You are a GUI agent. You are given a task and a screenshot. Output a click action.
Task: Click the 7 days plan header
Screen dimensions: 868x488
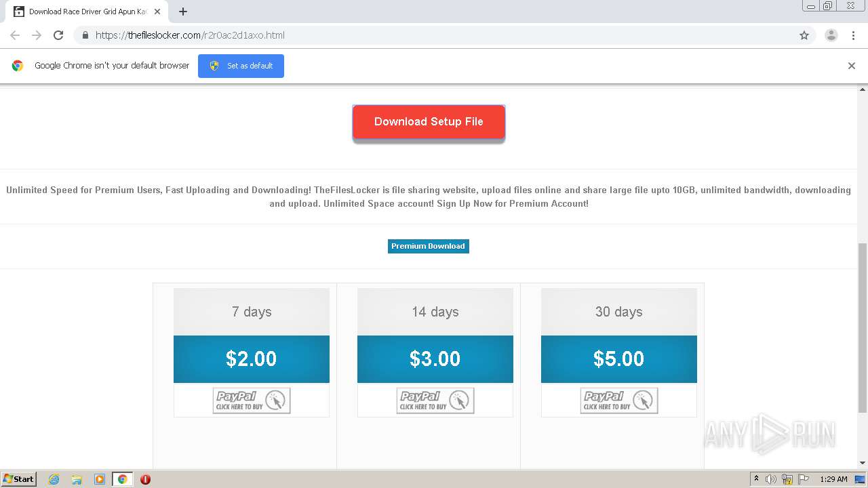tap(252, 312)
